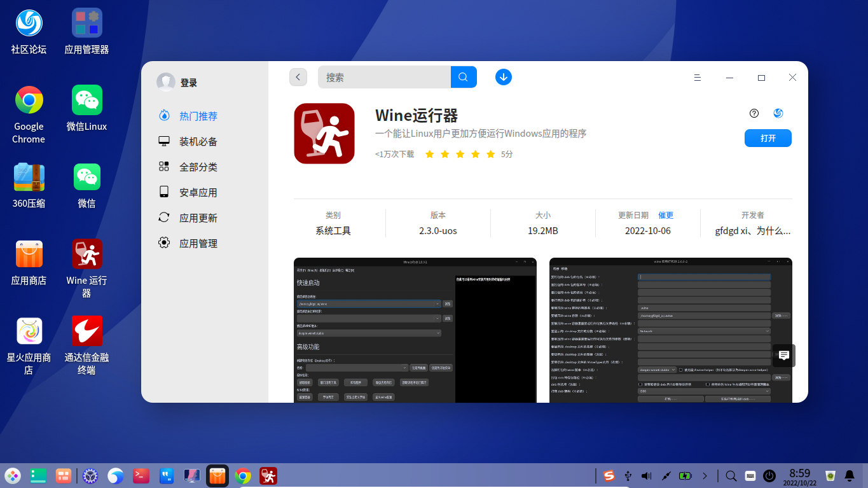The width and height of the screenshot is (868, 488).
Task: Open the taskbar search magnifier
Action: [x=731, y=475]
